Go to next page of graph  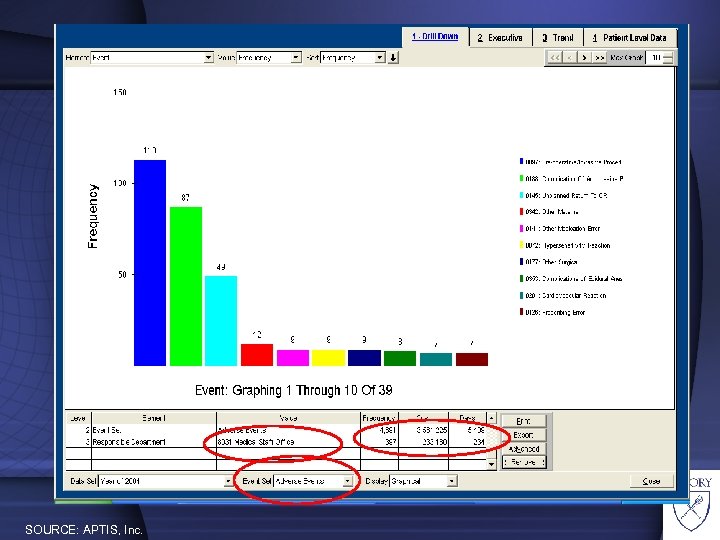[584, 58]
